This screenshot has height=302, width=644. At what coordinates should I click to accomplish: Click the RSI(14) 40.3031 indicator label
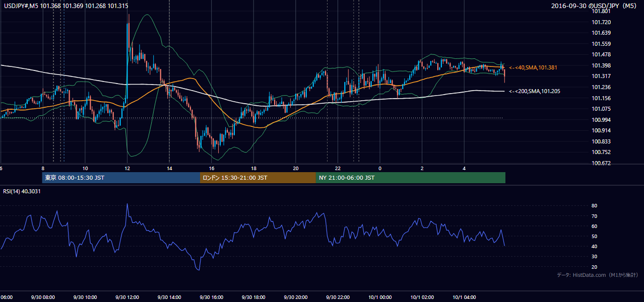tap(22, 191)
